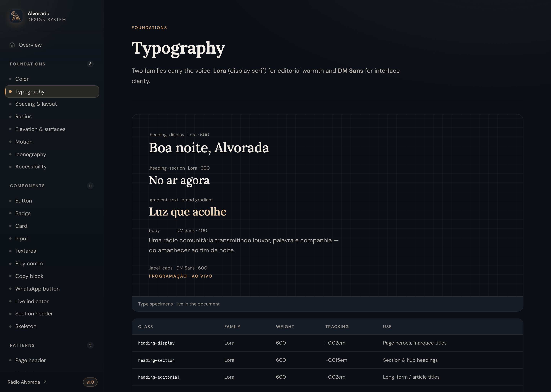Click the Patterns count badge 5
551x392 pixels.
point(90,345)
